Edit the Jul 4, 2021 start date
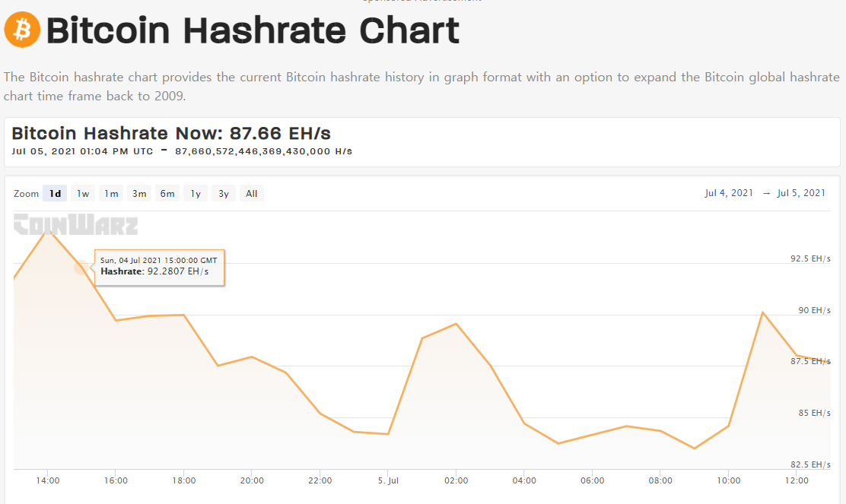 (729, 193)
